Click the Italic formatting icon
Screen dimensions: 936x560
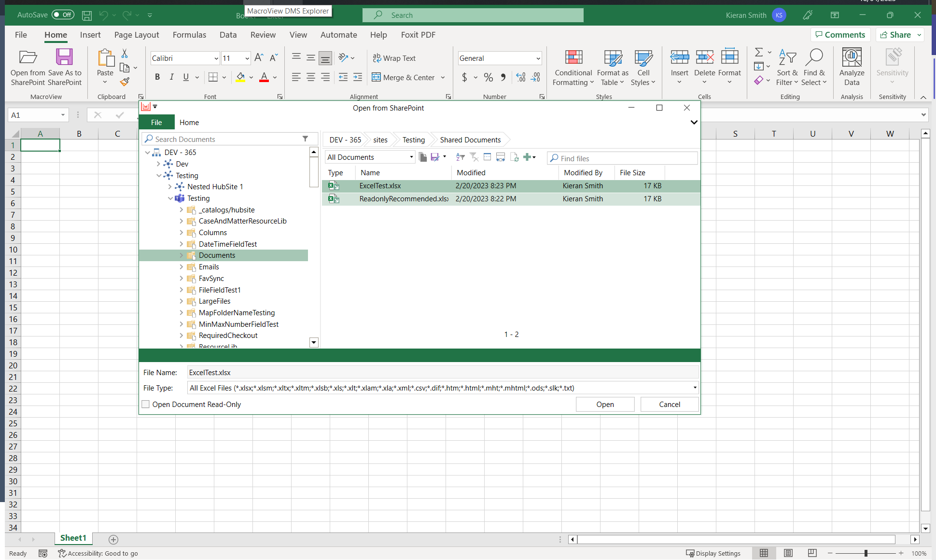tap(171, 77)
